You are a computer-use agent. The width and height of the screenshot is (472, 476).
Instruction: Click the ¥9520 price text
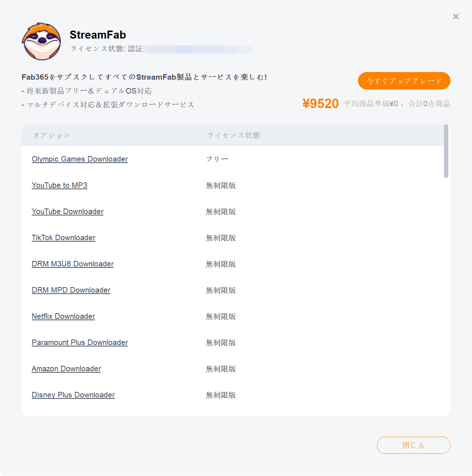coord(320,104)
